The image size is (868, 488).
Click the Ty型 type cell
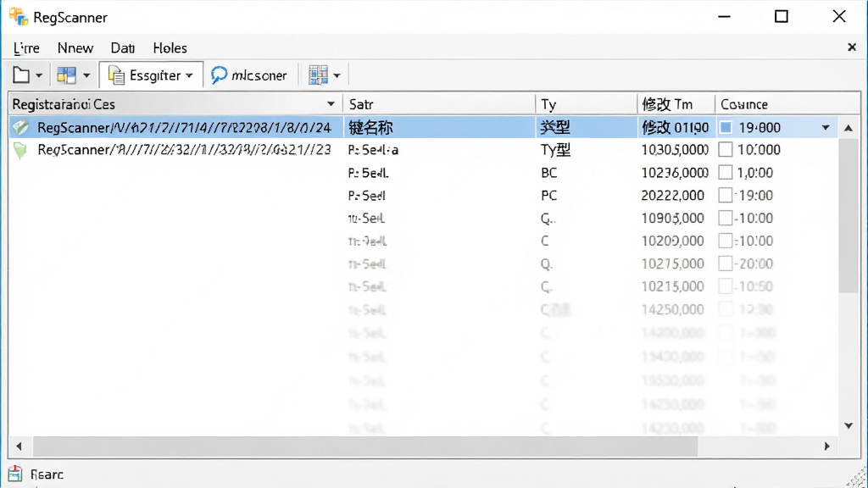point(555,150)
